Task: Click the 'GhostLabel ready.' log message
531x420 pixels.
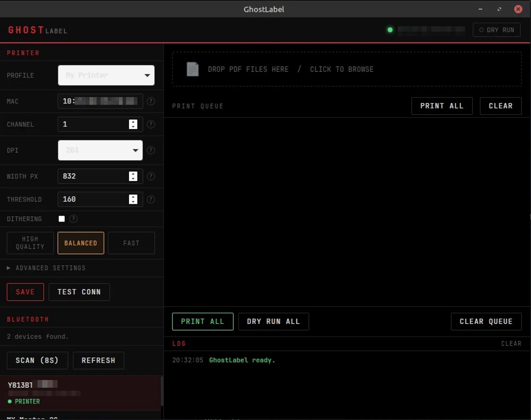Action: click(x=242, y=360)
